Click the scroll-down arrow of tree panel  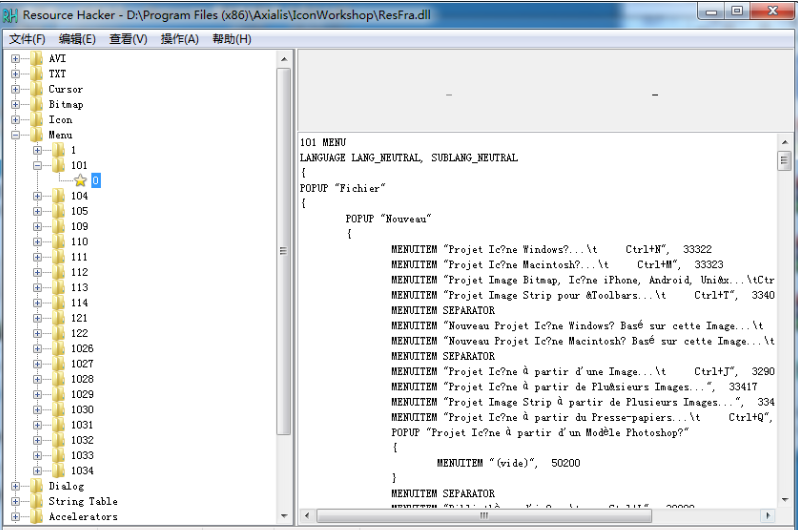(x=284, y=517)
